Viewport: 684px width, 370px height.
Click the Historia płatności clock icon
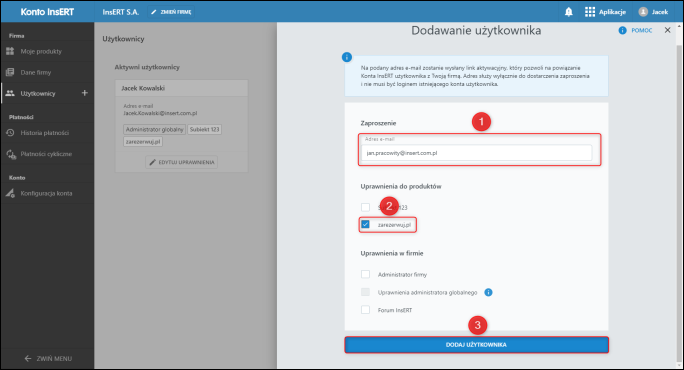coord(10,133)
